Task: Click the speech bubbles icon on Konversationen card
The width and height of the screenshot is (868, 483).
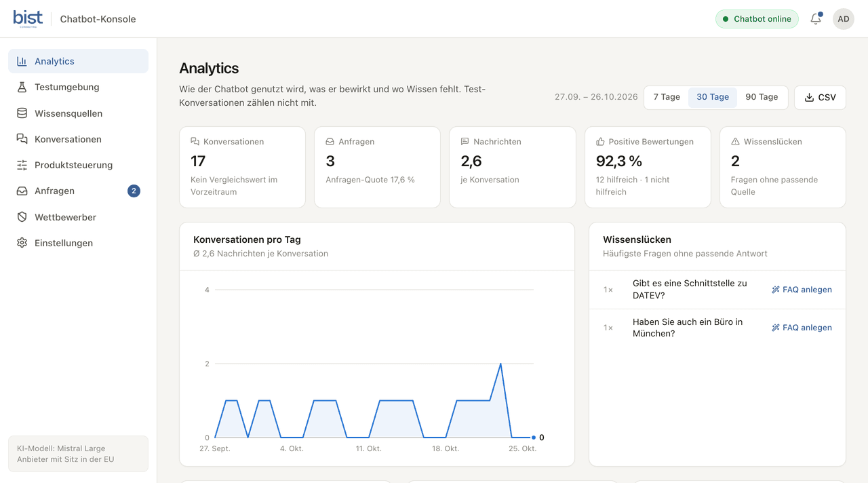Action: [x=195, y=142]
